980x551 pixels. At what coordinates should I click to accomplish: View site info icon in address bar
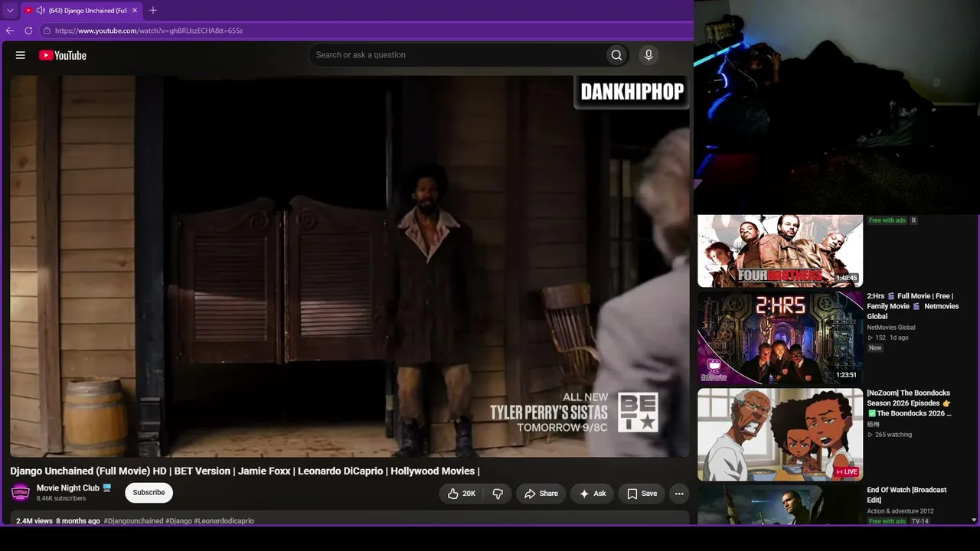point(47,31)
